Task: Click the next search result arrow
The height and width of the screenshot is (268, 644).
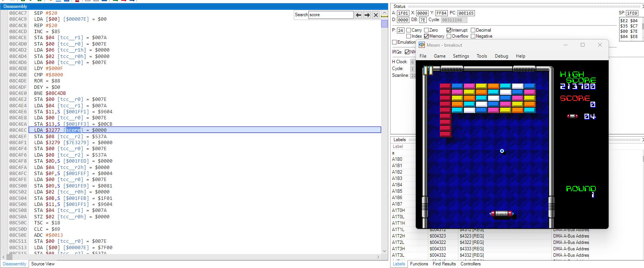Action: click(367, 15)
